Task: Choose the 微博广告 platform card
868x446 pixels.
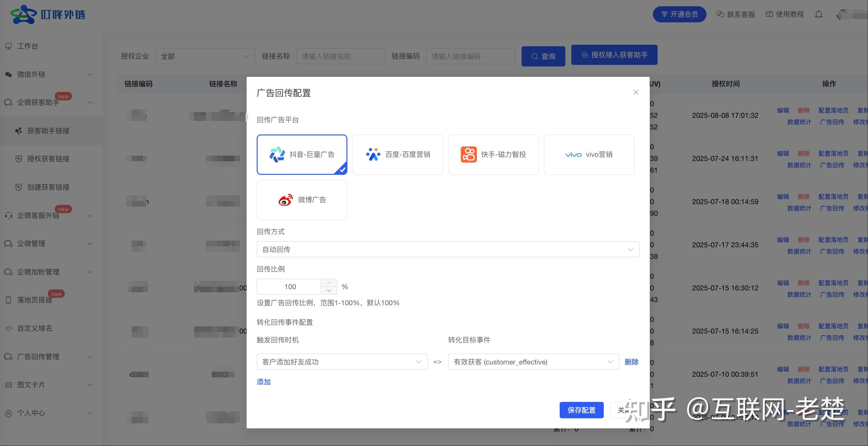Action: [x=302, y=200]
